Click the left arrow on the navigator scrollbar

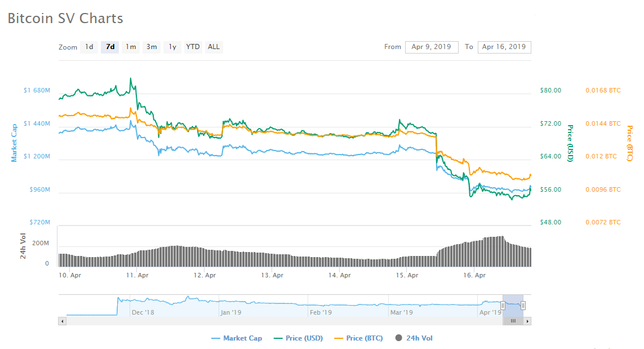click(x=62, y=321)
